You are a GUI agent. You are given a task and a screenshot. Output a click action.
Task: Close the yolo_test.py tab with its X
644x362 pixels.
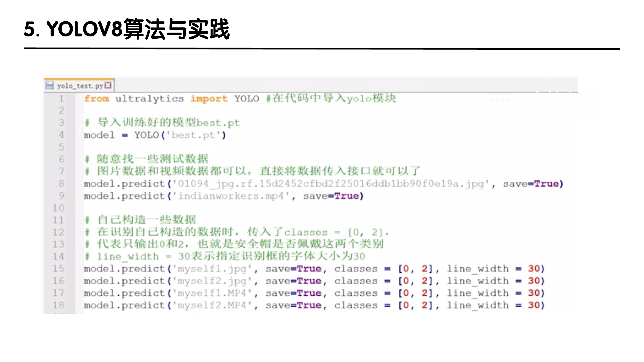click(x=108, y=85)
